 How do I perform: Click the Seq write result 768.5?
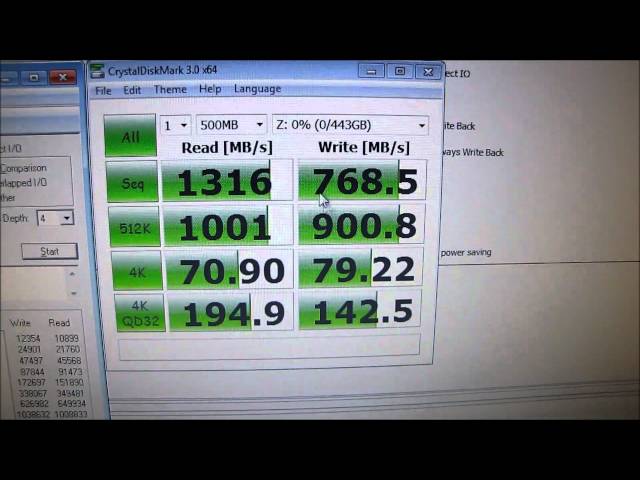362,180
